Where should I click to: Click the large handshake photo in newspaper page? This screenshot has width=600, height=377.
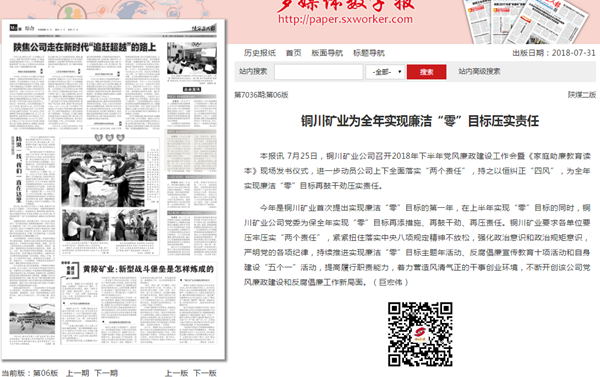pos(103,176)
